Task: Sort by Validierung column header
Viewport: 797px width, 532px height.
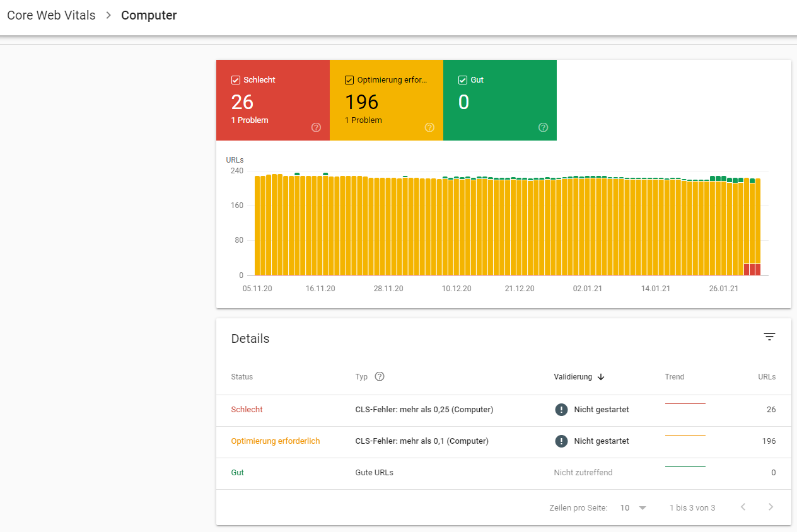Action: 573,377
